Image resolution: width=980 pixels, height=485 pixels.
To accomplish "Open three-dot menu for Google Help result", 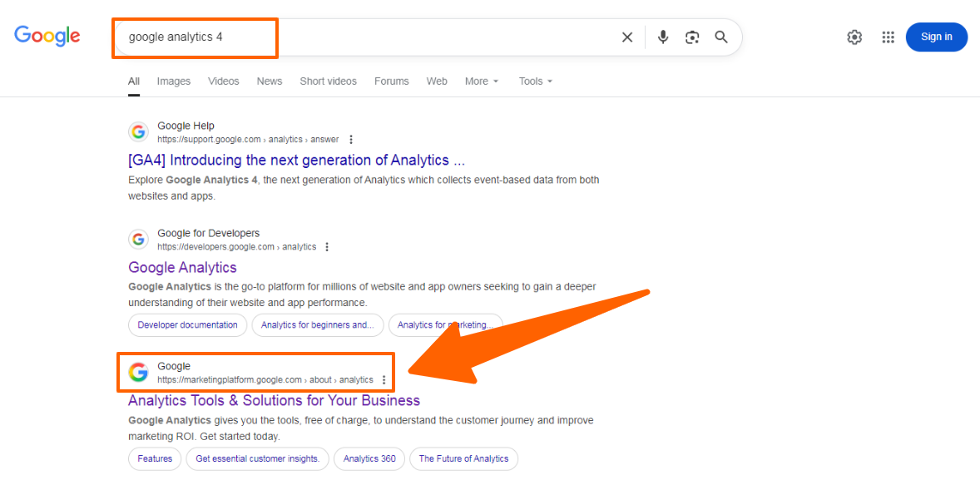I will tap(351, 140).
